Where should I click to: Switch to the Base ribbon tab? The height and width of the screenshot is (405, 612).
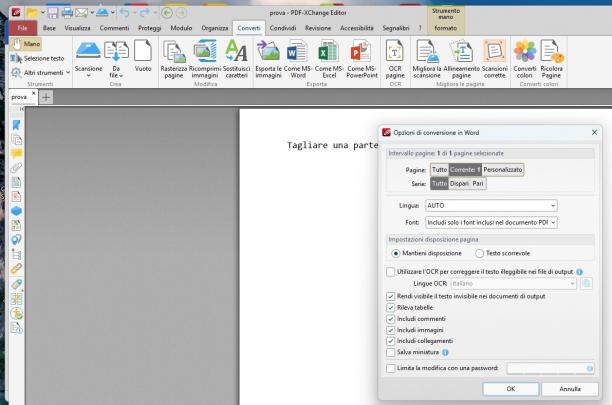click(49, 28)
